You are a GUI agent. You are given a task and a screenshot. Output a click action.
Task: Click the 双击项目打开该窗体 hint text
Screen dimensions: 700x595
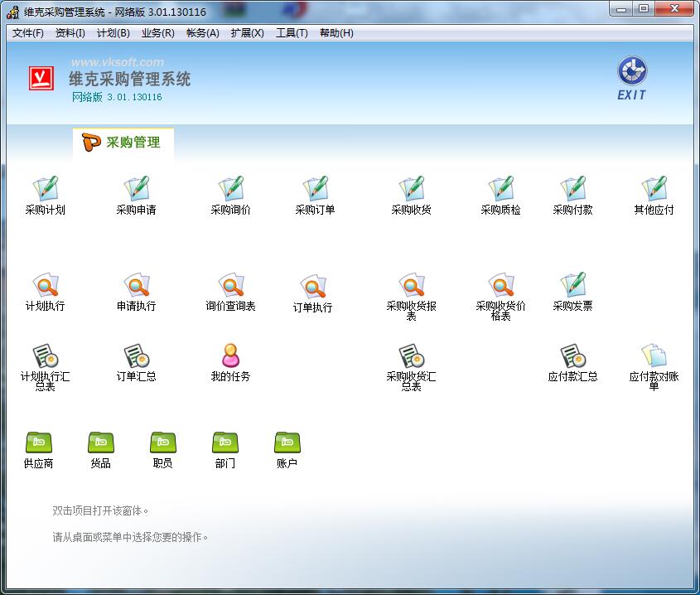100,510
